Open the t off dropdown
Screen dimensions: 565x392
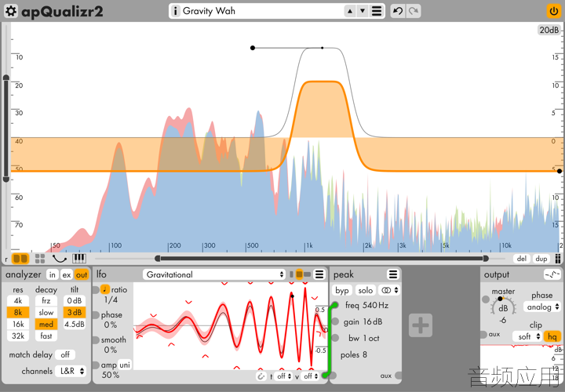283,376
